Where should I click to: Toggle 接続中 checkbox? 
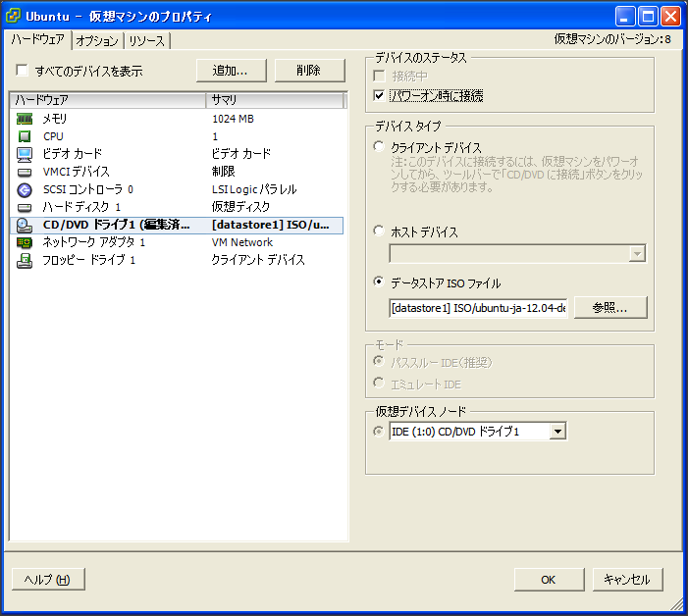click(x=379, y=77)
